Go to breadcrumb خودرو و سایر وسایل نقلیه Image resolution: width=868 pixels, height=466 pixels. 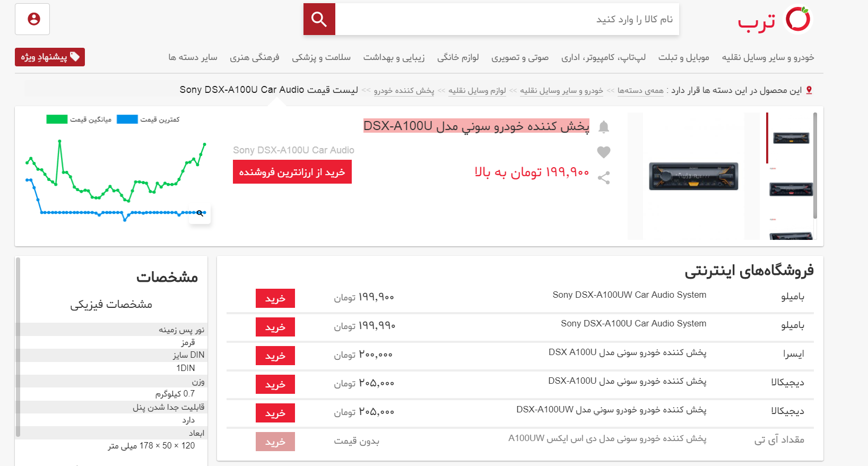click(x=561, y=91)
